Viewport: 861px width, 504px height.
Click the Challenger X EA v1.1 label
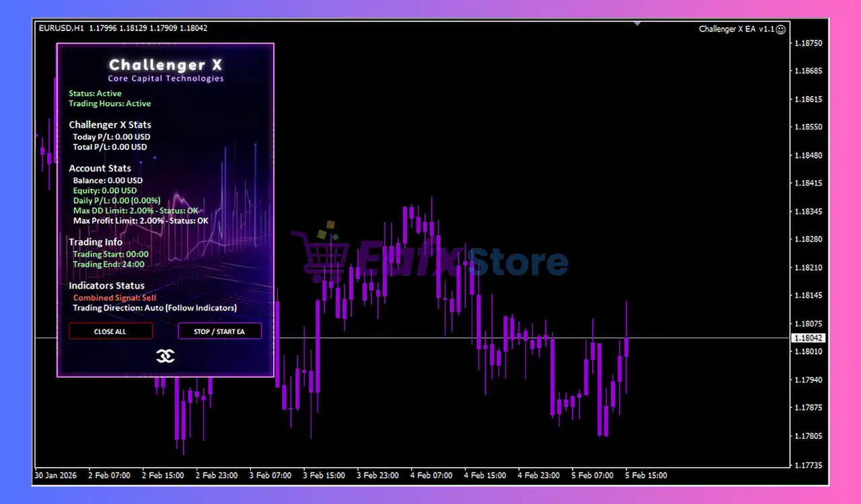point(736,29)
